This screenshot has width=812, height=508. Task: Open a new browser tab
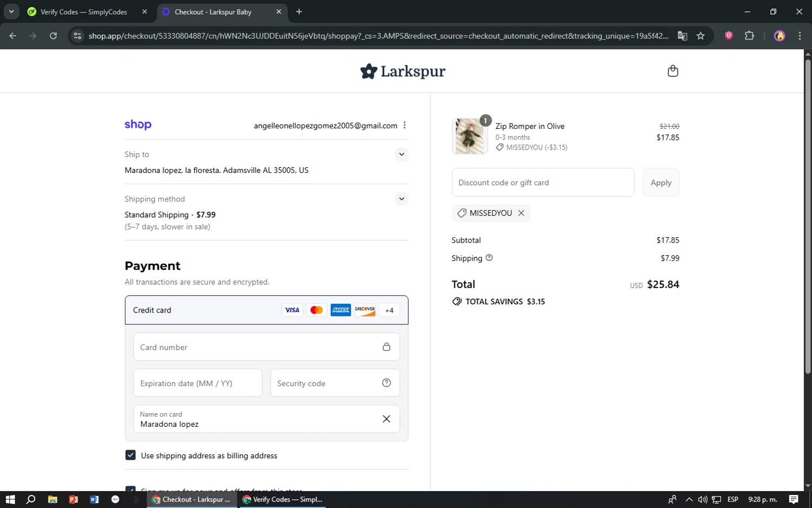(x=299, y=12)
